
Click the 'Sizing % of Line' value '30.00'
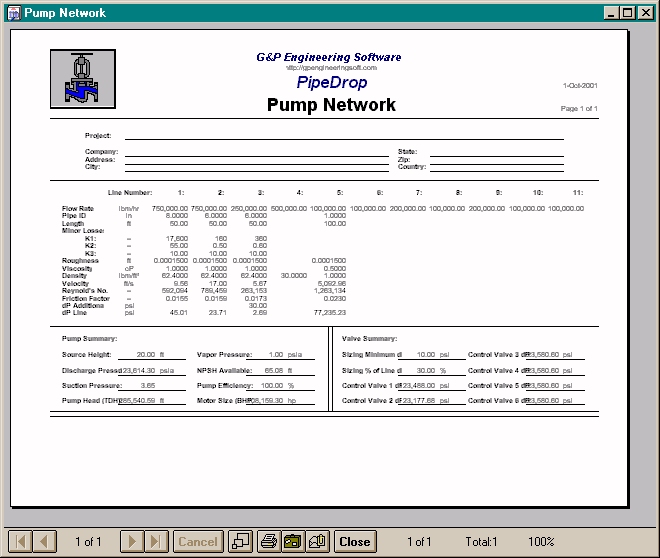coord(426,370)
